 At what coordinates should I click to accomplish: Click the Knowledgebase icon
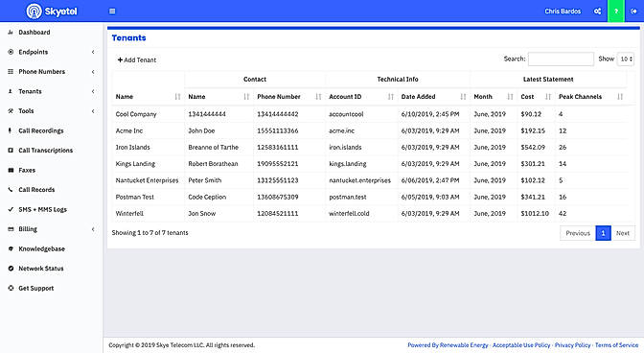coord(11,248)
